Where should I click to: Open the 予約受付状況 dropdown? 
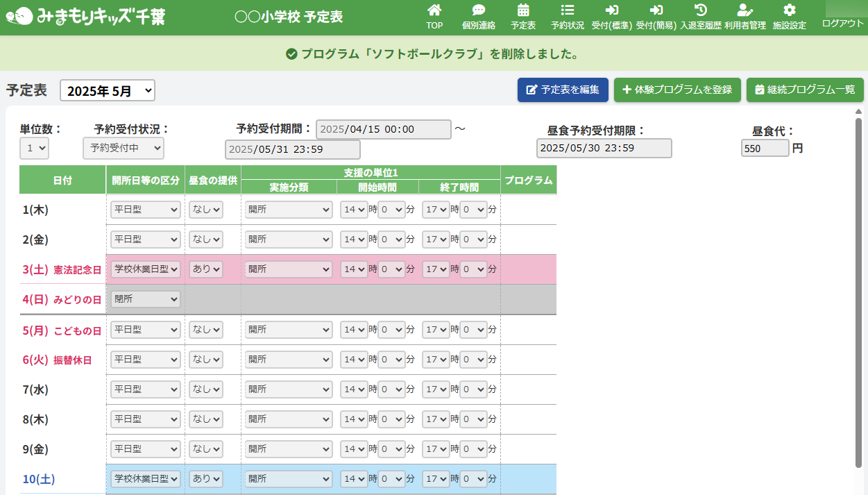click(x=123, y=148)
